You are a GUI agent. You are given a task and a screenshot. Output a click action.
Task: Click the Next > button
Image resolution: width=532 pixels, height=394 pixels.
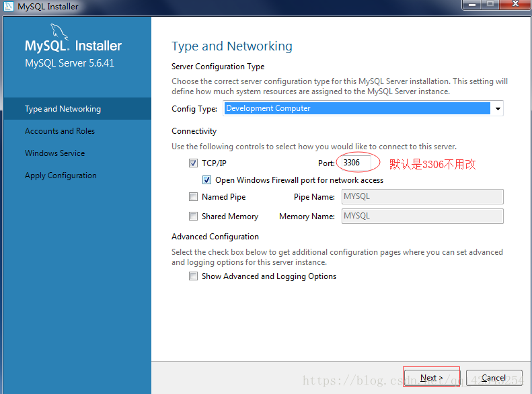point(431,377)
